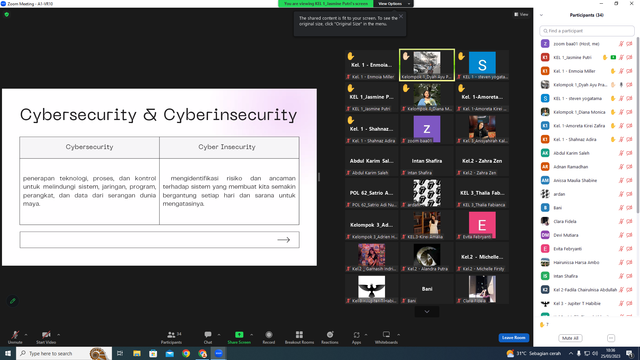Open the weather widget showing 31°C
640x360 pixels.
pos(534,353)
